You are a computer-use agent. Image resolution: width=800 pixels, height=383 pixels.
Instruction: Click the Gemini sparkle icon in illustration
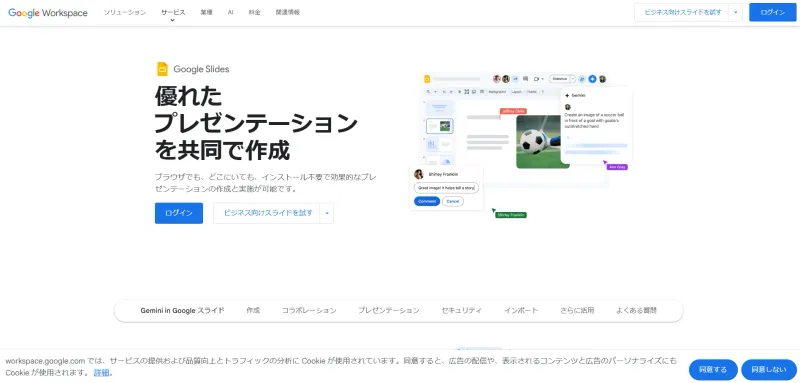pyautogui.click(x=567, y=95)
